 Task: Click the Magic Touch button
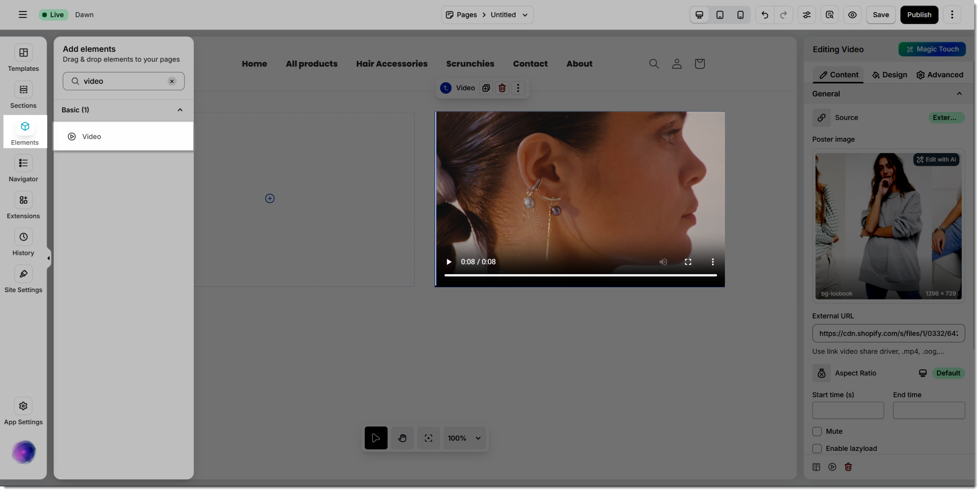tap(932, 49)
